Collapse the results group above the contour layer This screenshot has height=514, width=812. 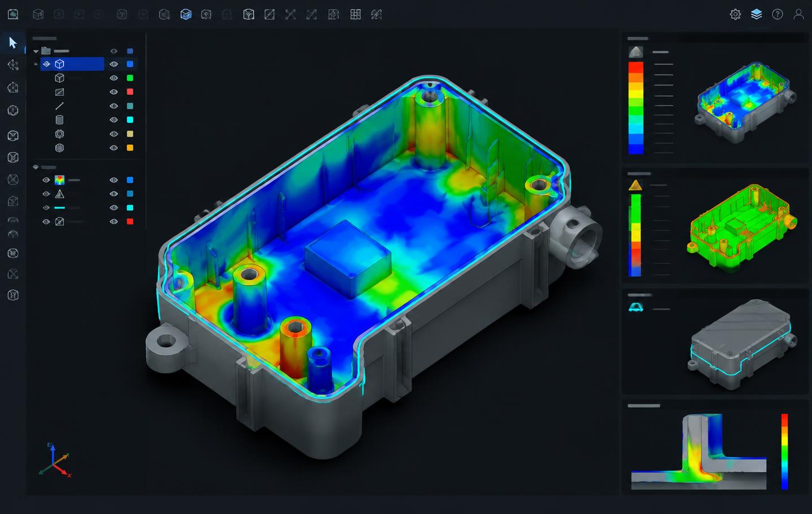(36, 167)
